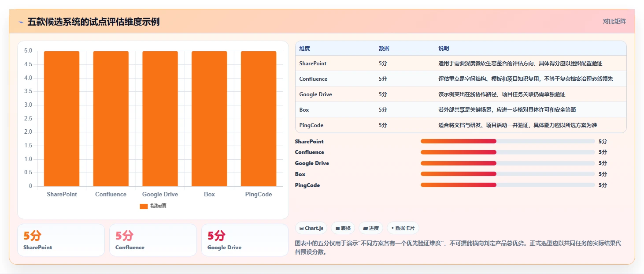Click the PingCode label beside the progress bars

(307, 185)
